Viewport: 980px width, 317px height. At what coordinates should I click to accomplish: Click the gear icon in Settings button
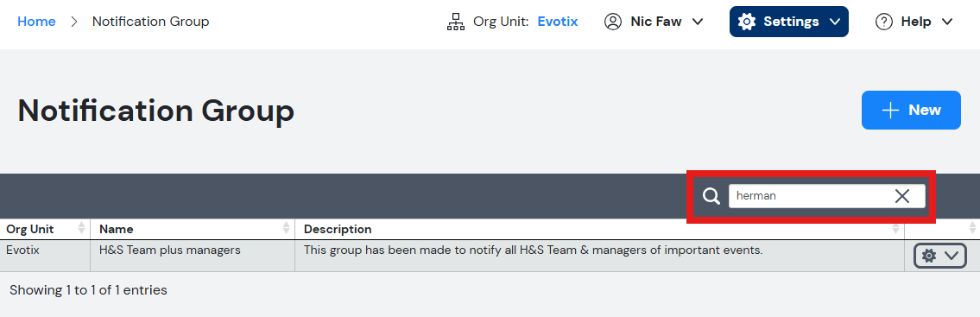click(x=746, y=22)
